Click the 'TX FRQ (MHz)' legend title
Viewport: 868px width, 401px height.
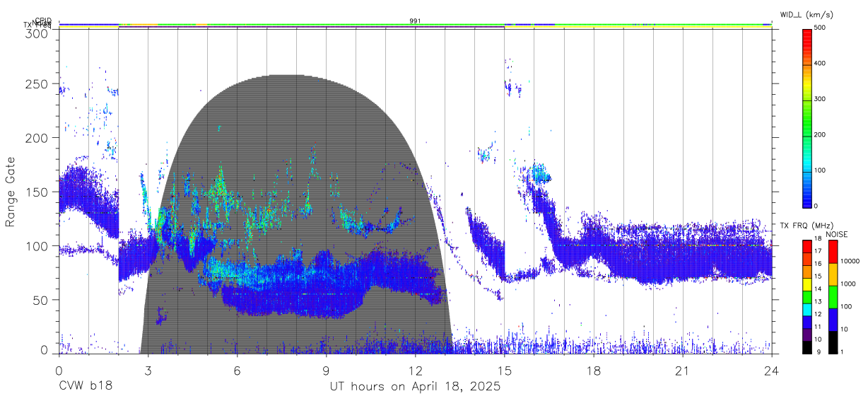(806, 226)
